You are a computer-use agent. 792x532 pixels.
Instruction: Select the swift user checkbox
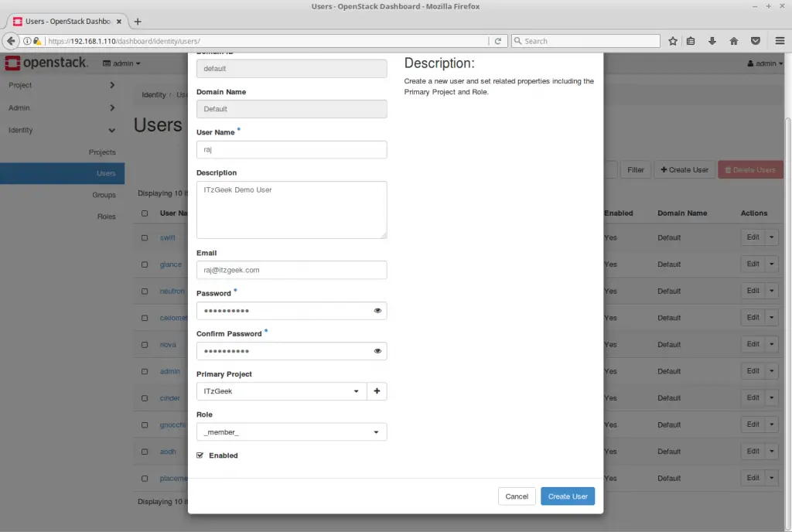coord(145,237)
